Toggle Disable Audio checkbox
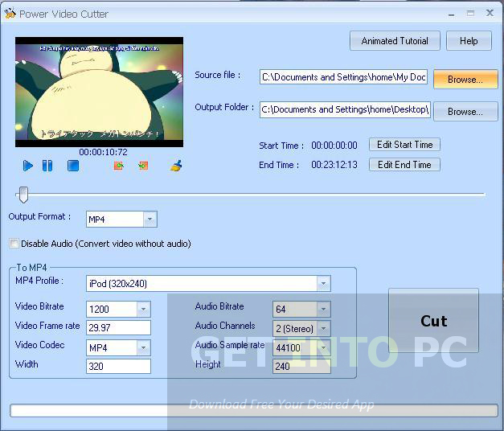Screen dimensions: 504x431 pyautogui.click(x=14, y=244)
